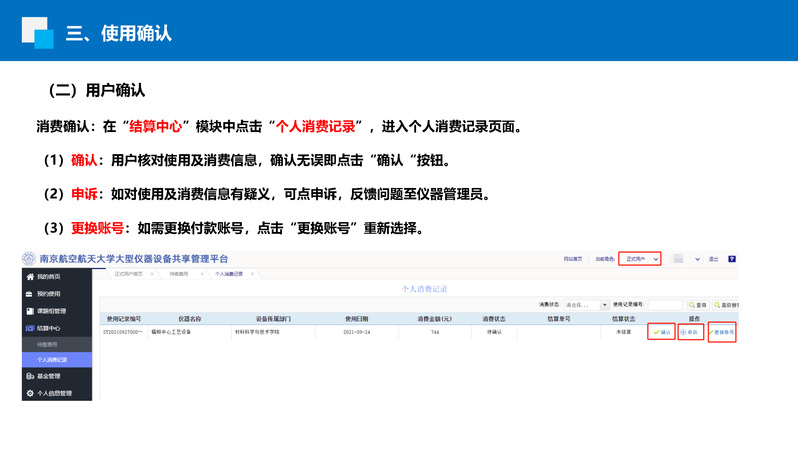Open the 当前角色 正式用户 dropdown
This screenshot has width=798, height=449.
pos(640,259)
